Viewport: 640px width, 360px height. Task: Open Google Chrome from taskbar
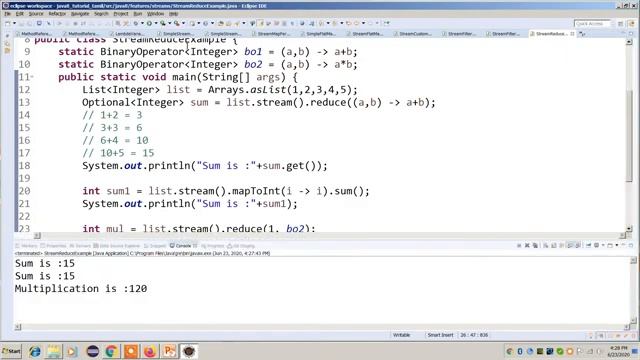(x=111, y=351)
